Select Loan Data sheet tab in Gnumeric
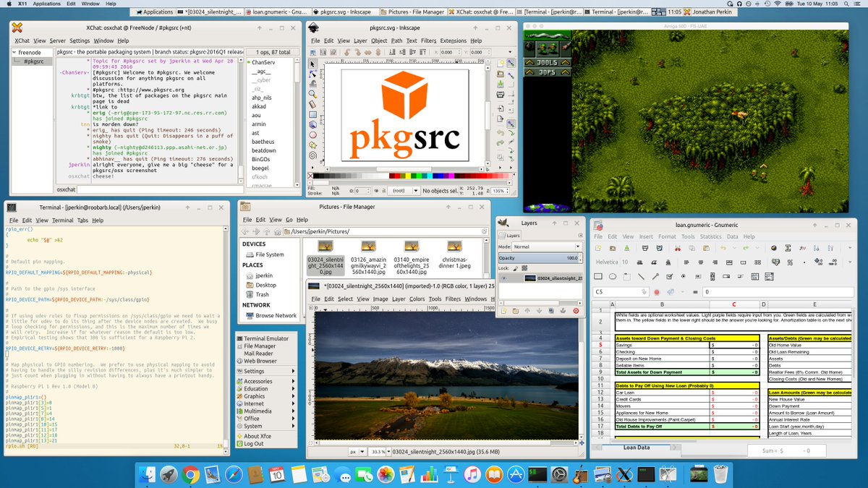Viewport: 868px width, 488px height. point(636,448)
